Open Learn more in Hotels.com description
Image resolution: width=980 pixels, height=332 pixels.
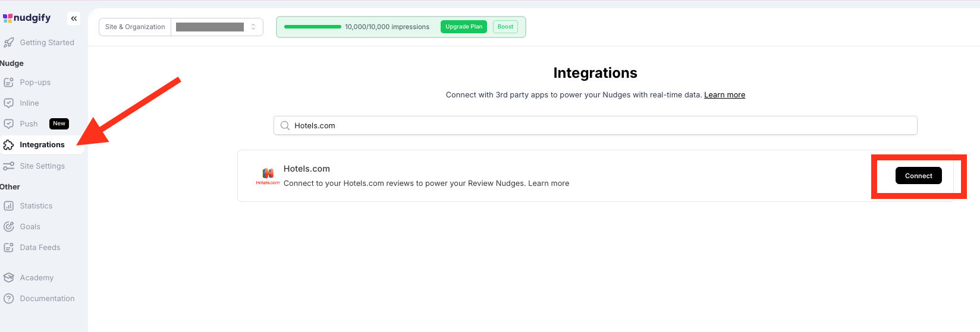549,184
